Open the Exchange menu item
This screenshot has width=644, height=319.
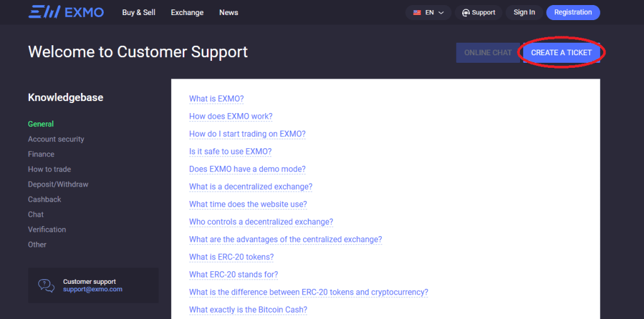(x=187, y=13)
